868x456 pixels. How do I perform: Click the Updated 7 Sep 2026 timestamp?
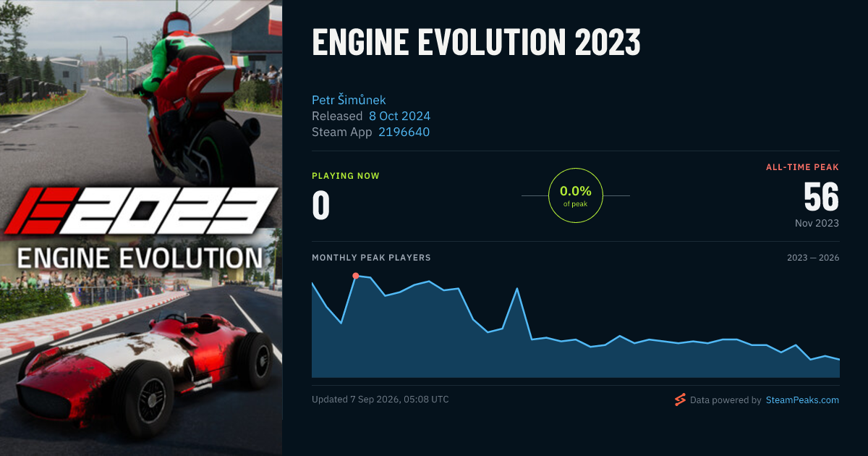[380, 400]
